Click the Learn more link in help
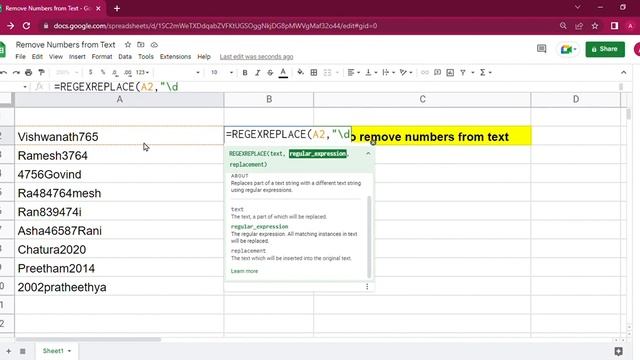The image size is (640, 360). [x=244, y=271]
